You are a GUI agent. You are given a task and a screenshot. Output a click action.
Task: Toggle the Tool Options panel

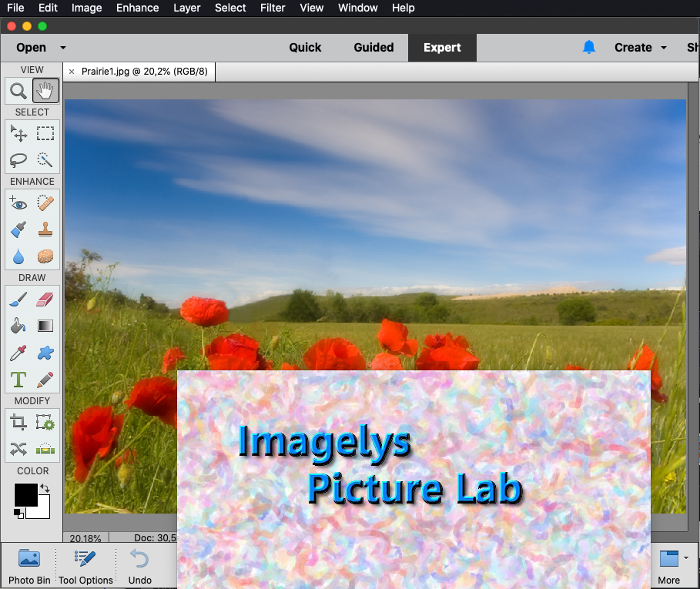(85, 567)
